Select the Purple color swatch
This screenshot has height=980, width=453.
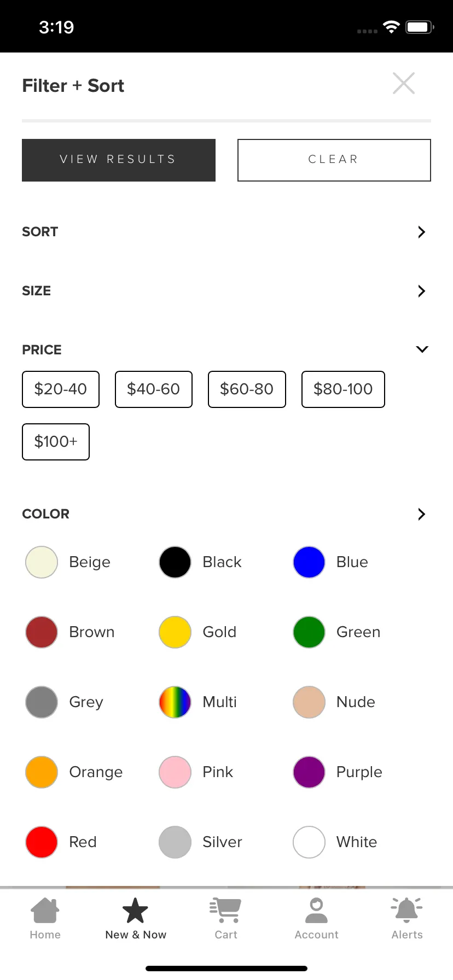pyautogui.click(x=309, y=772)
